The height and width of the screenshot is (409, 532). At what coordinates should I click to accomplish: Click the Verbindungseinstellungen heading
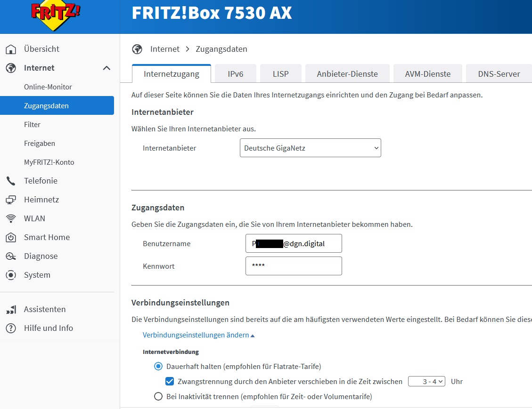(x=180, y=303)
